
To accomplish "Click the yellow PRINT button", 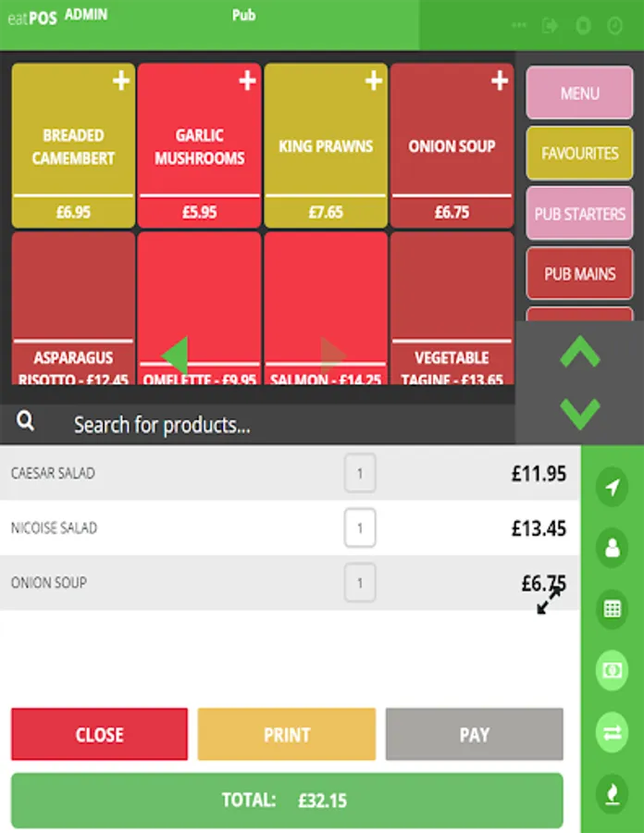I will coord(287,734).
